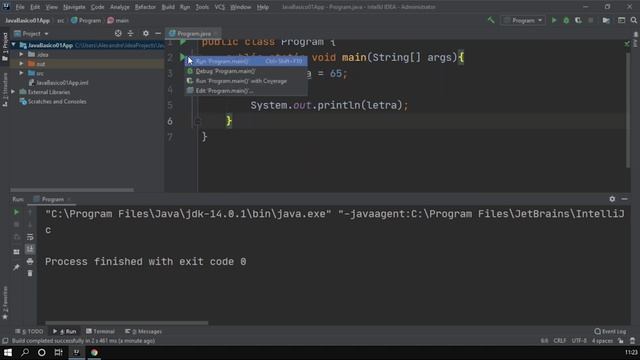This screenshot has width=640, height=360.
Task: Run with Coverage from the top toolbar
Action: 578,20
